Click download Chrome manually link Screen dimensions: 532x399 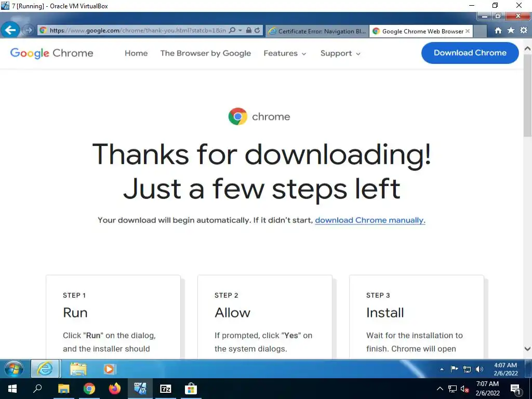(x=370, y=220)
